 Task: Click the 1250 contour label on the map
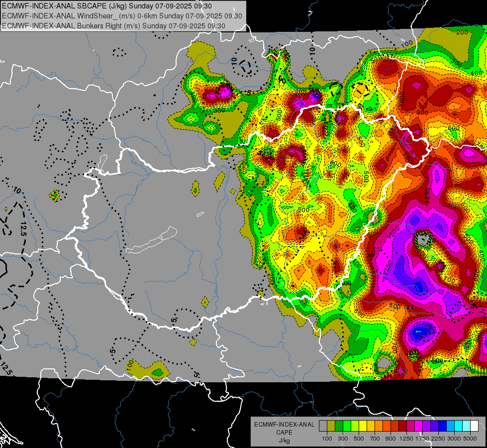tap(427, 196)
